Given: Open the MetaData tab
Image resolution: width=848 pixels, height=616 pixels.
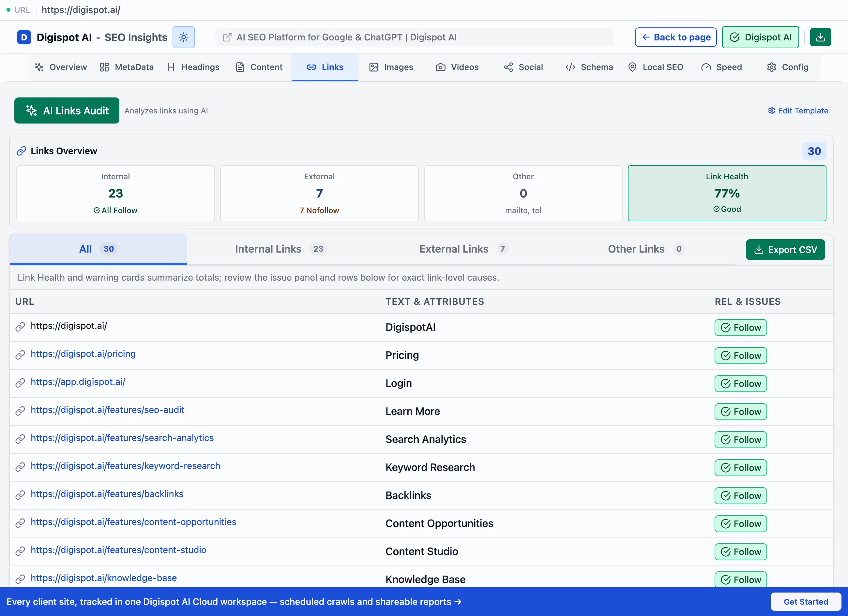Looking at the screenshot, I should click(126, 67).
